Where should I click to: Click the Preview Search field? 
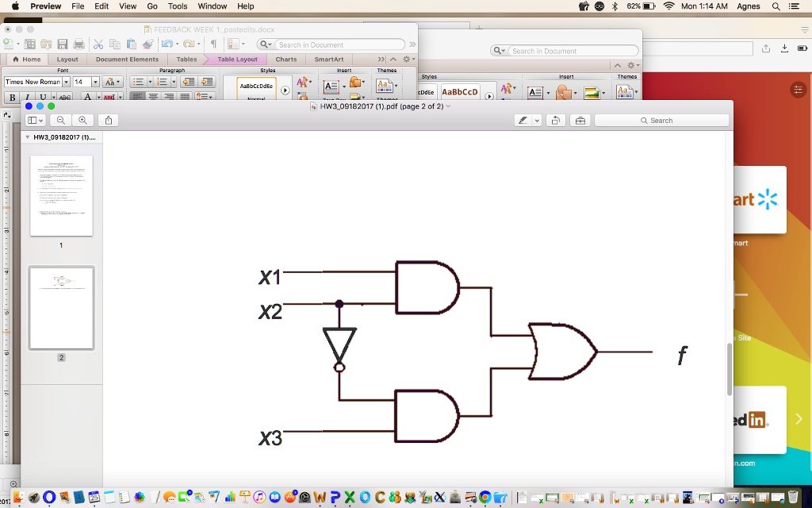[x=661, y=121]
